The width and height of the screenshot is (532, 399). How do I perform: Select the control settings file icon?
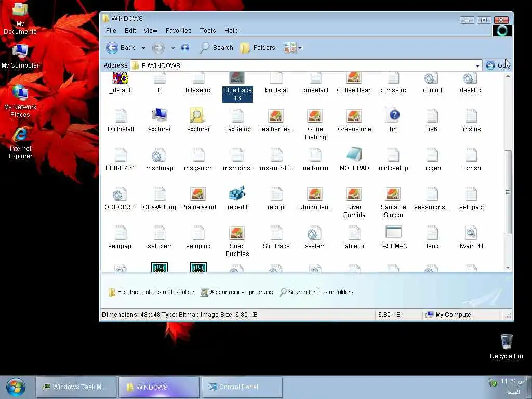(432, 83)
